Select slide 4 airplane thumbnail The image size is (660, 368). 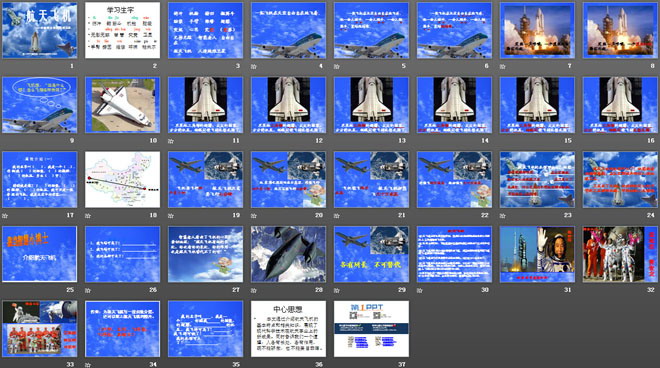tap(288, 30)
